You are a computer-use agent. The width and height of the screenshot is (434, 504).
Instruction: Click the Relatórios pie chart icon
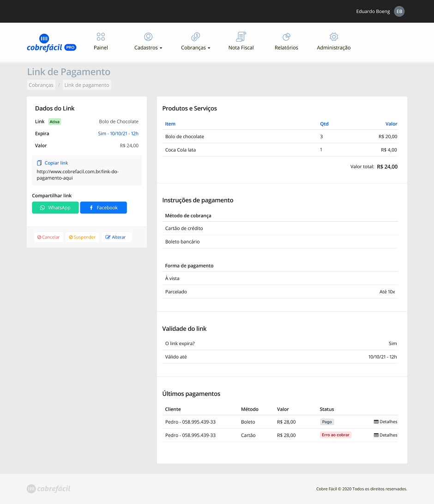pos(286,37)
